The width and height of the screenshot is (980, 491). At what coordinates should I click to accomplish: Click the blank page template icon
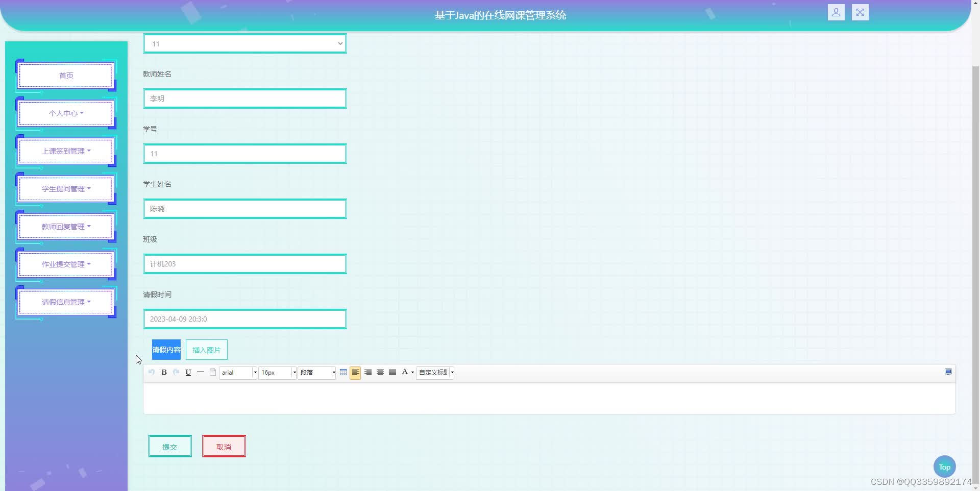tap(213, 372)
